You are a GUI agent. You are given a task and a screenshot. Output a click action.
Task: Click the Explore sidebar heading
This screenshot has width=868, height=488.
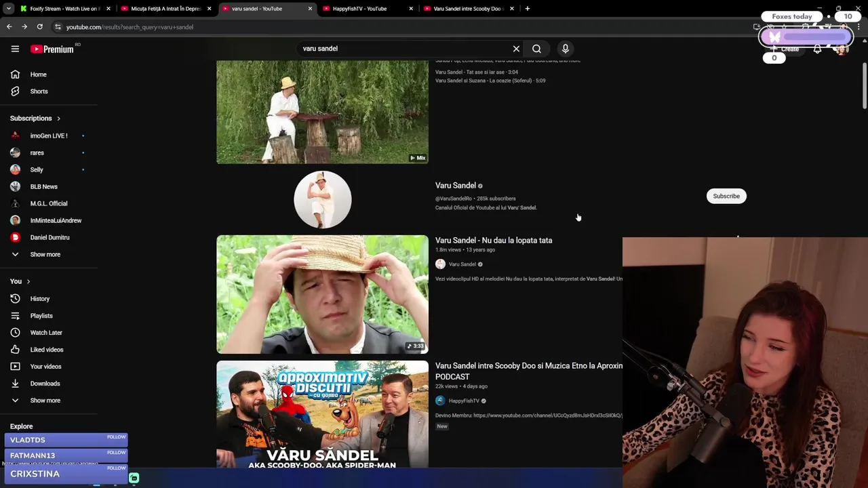pyautogui.click(x=21, y=426)
